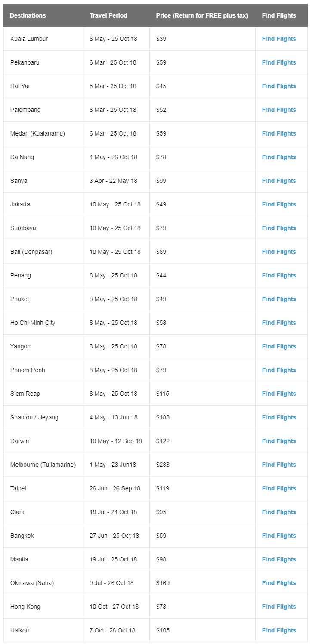Image resolution: width=310 pixels, height=644 pixels.
Task: Click the Travel Period column header
Action: click(x=108, y=15)
